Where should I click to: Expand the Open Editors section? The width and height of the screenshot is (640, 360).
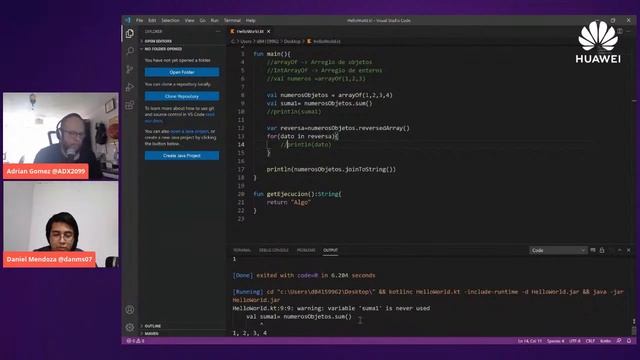tap(158, 41)
